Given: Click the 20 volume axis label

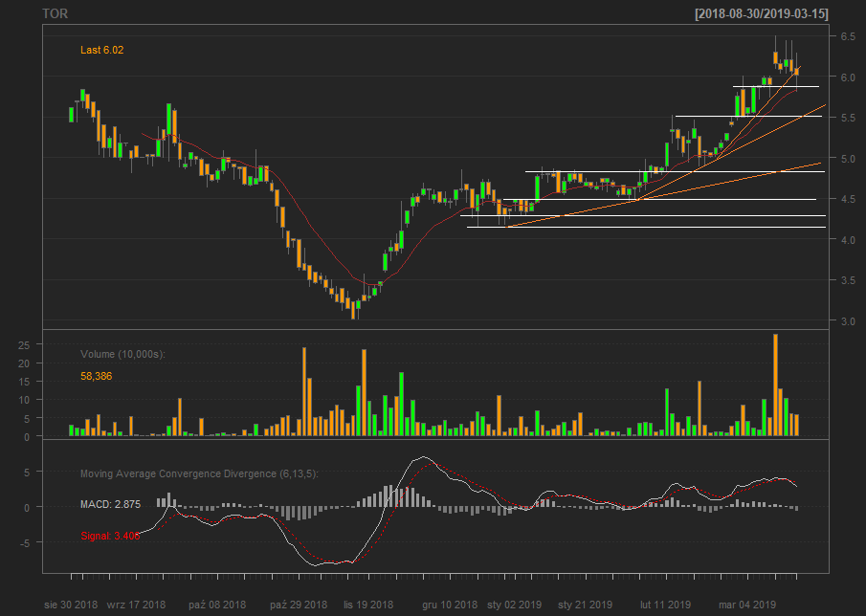Looking at the screenshot, I should point(23,363).
